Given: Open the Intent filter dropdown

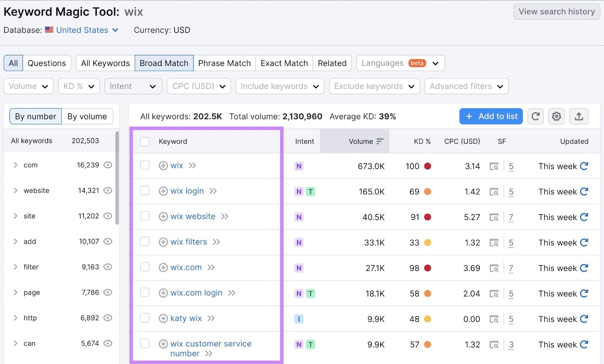Looking at the screenshot, I should 133,86.
